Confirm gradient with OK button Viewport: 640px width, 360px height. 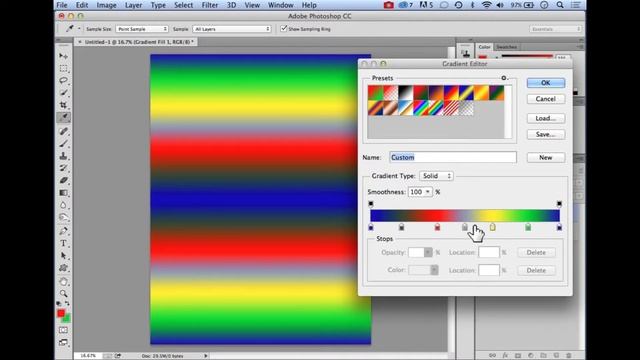[546, 83]
